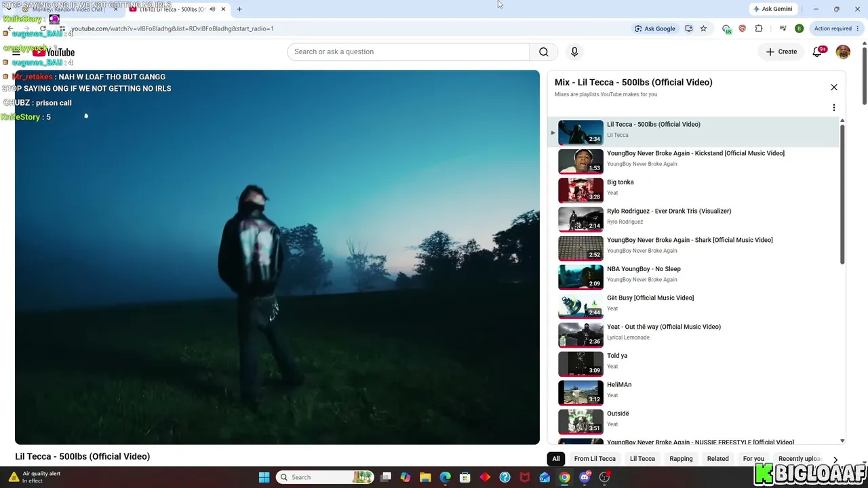
Task: Open Task View from the taskbar
Action: pyautogui.click(x=386, y=477)
